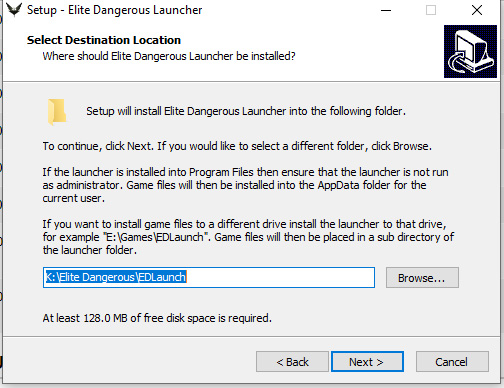Cancel the installation
This screenshot has width=504, height=388.
452,362
